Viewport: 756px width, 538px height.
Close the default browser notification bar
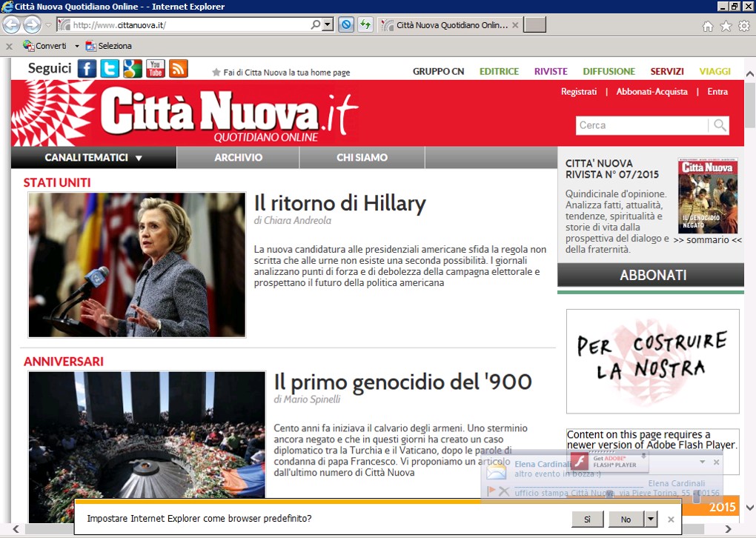pos(671,519)
